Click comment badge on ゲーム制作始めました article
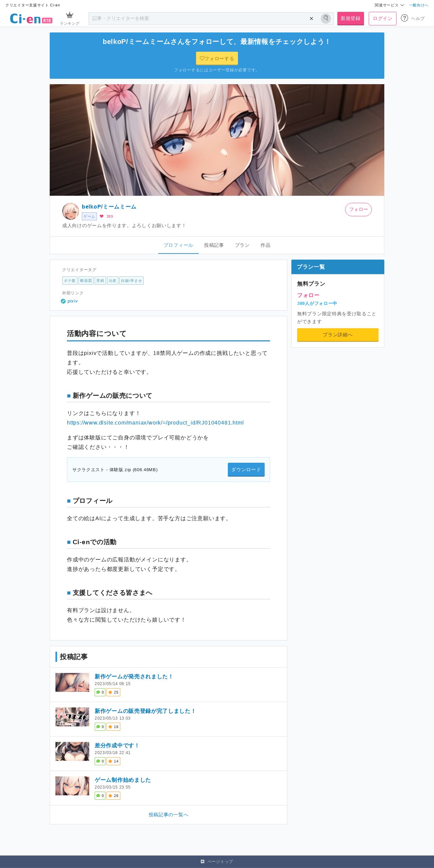 coord(100,796)
